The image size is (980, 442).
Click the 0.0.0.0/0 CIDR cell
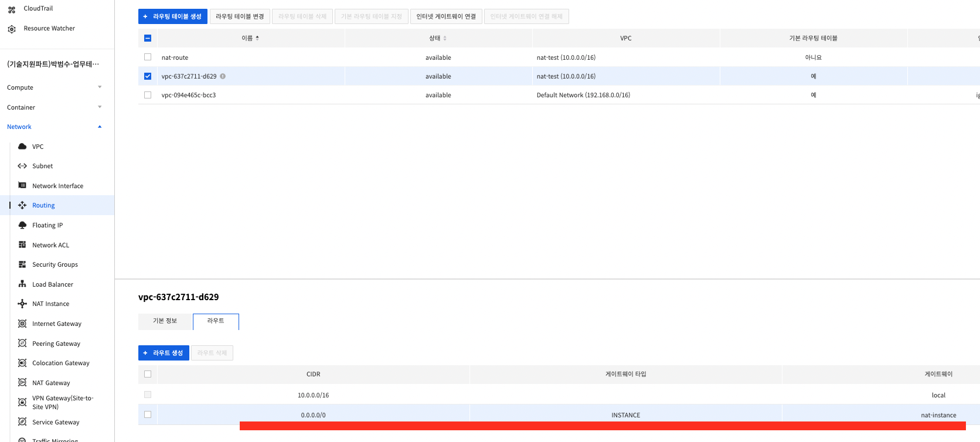pos(313,415)
